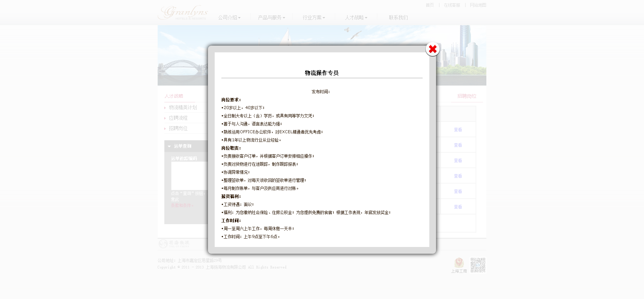Click the QR code image in footer
The height and width of the screenshot is (299, 644).
click(478, 265)
